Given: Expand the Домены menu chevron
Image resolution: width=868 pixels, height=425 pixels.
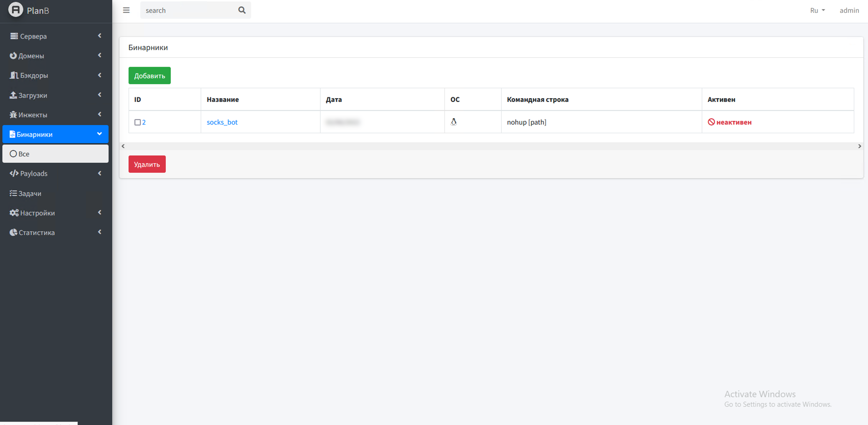Looking at the screenshot, I should pos(99,55).
